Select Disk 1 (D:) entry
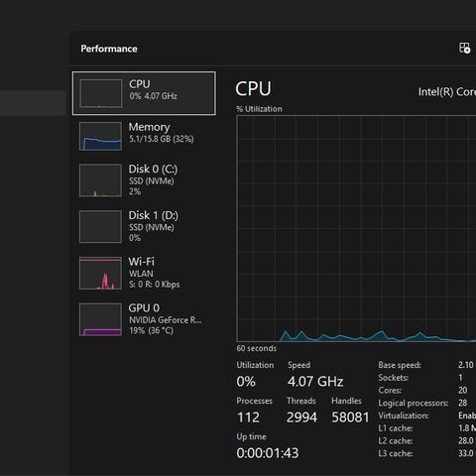Image resolution: width=476 pixels, height=476 pixels. pos(144,226)
